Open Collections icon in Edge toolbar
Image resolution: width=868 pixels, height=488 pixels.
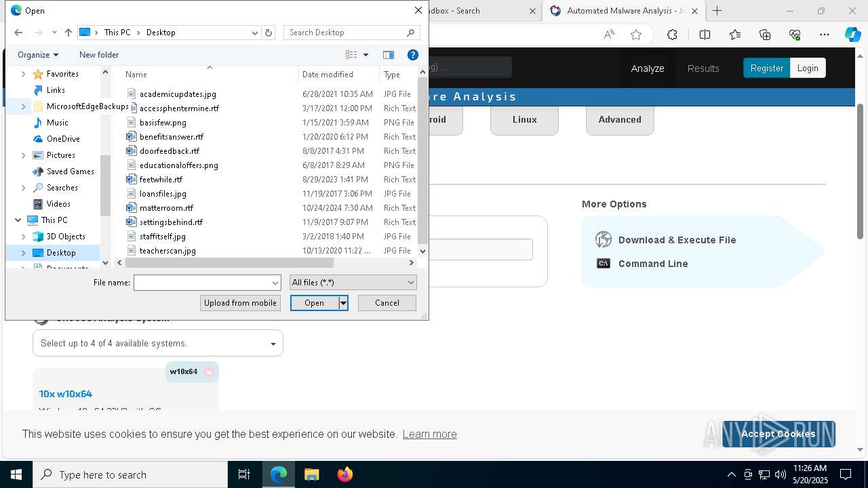pyautogui.click(x=765, y=35)
